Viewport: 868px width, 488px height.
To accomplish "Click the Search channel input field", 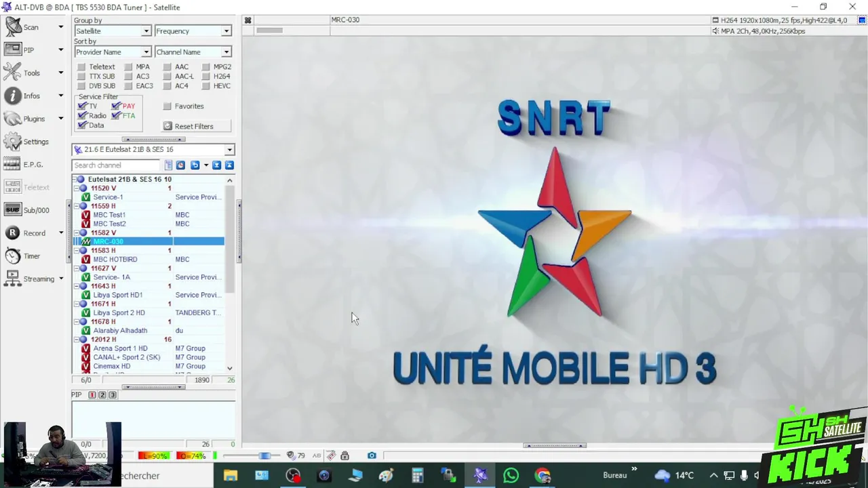I will pyautogui.click(x=116, y=165).
